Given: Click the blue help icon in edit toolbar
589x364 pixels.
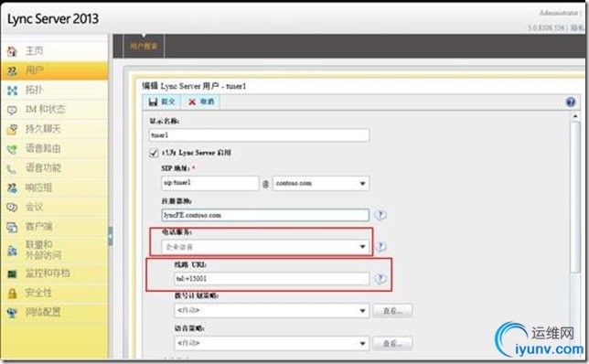Looking at the screenshot, I should point(570,102).
